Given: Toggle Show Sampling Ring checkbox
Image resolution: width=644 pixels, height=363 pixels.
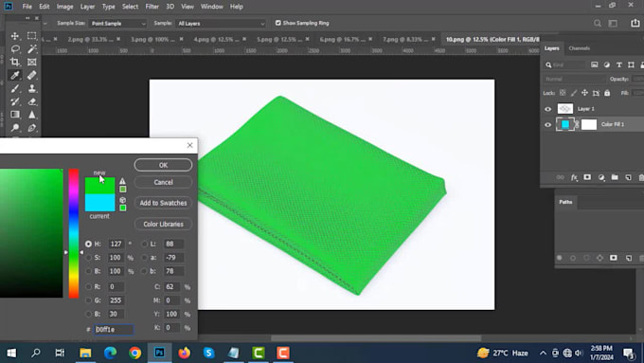Looking at the screenshot, I should (x=278, y=23).
